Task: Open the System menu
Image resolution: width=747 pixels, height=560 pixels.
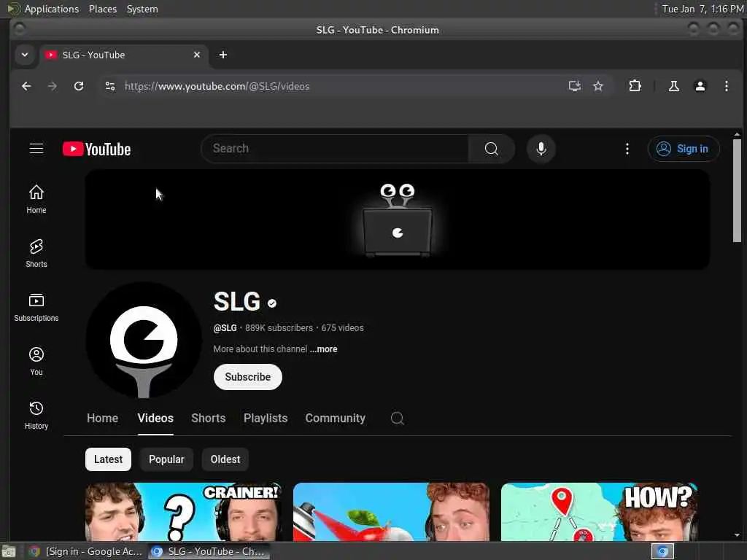Action: [142, 9]
